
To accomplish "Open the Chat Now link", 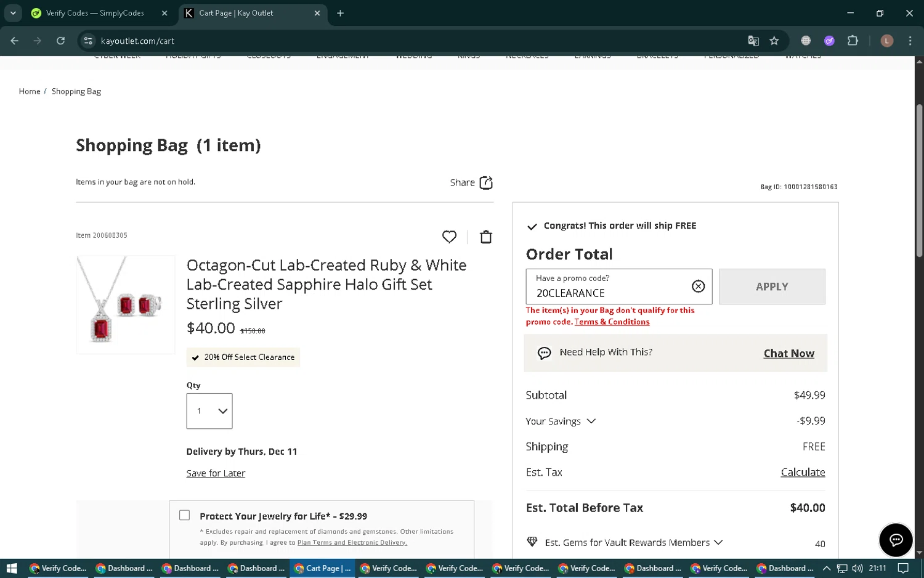I will pyautogui.click(x=788, y=353).
